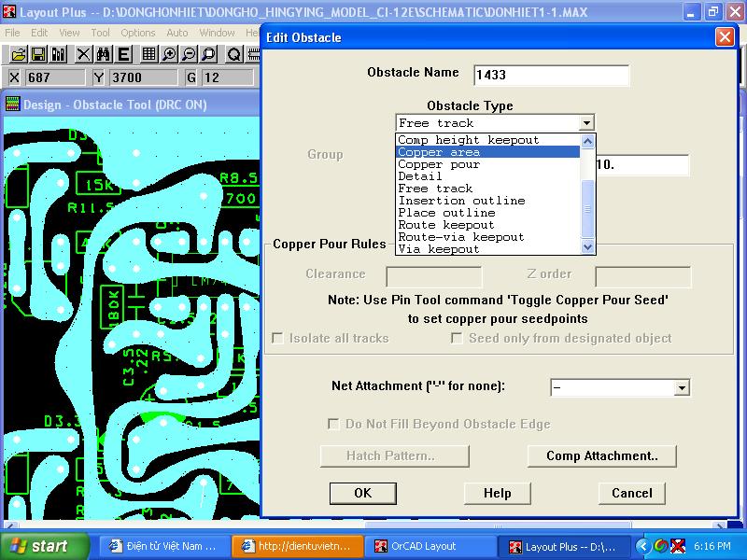Switch to Layout Plus taskbar item

563,546
